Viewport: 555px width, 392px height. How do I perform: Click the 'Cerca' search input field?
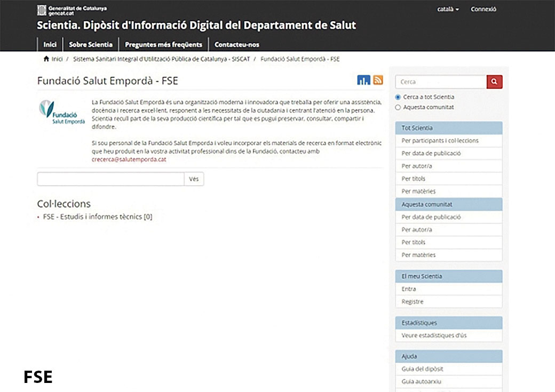click(441, 82)
